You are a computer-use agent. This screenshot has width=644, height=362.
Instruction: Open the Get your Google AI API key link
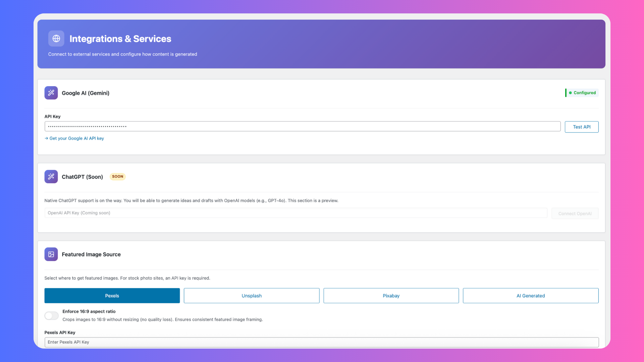(76, 138)
